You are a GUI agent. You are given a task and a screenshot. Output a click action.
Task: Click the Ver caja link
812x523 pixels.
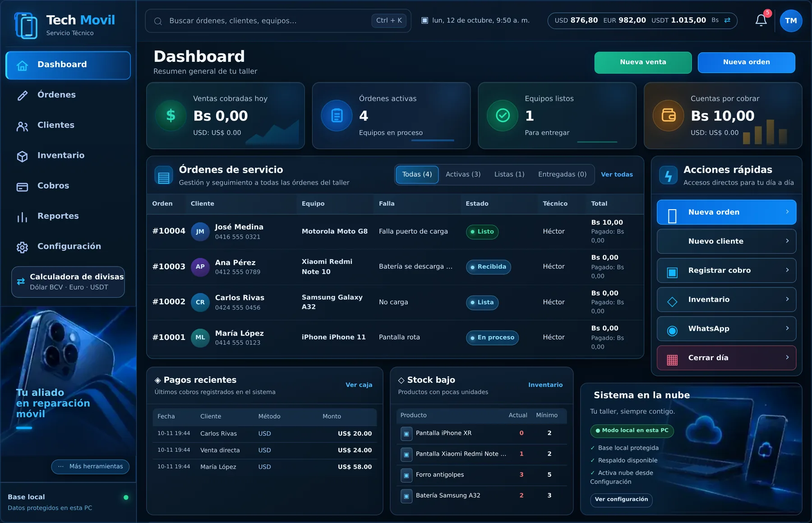click(359, 385)
